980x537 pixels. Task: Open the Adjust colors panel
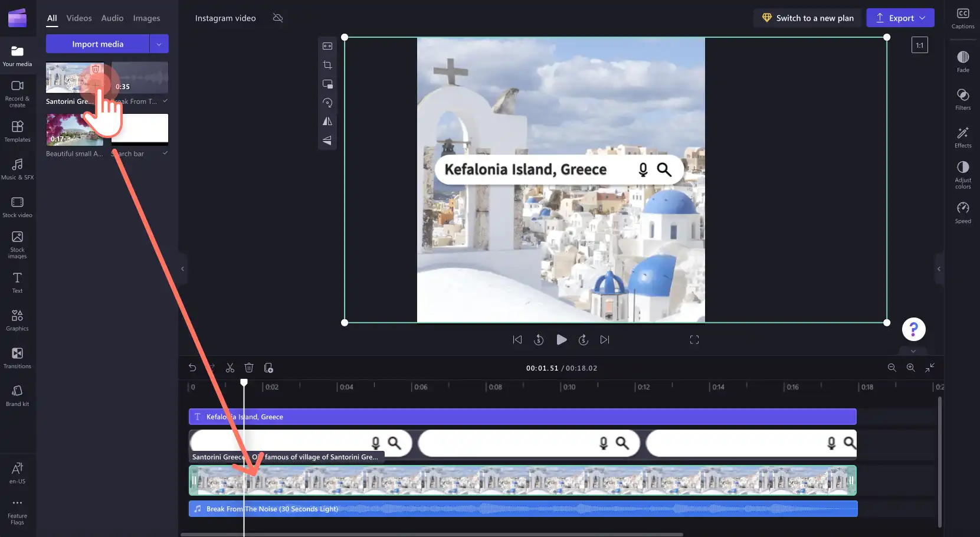[x=963, y=175]
